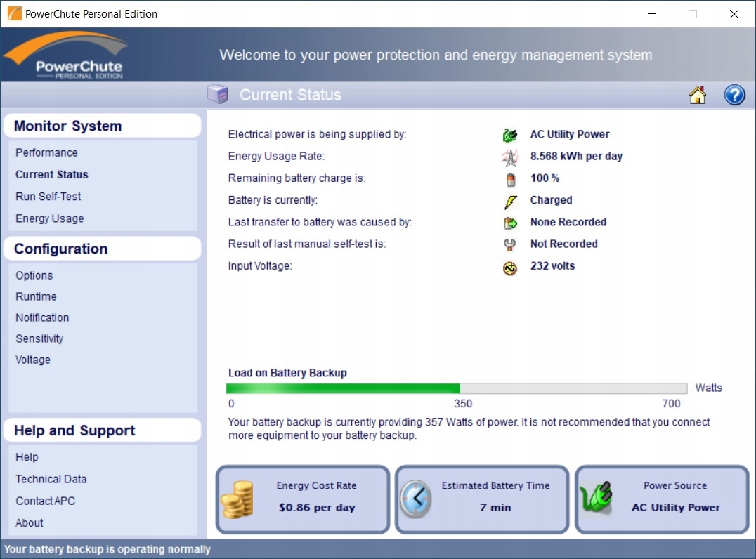Viewport: 756px width, 559px height.
Task: Go to Energy Usage section
Action: point(50,218)
